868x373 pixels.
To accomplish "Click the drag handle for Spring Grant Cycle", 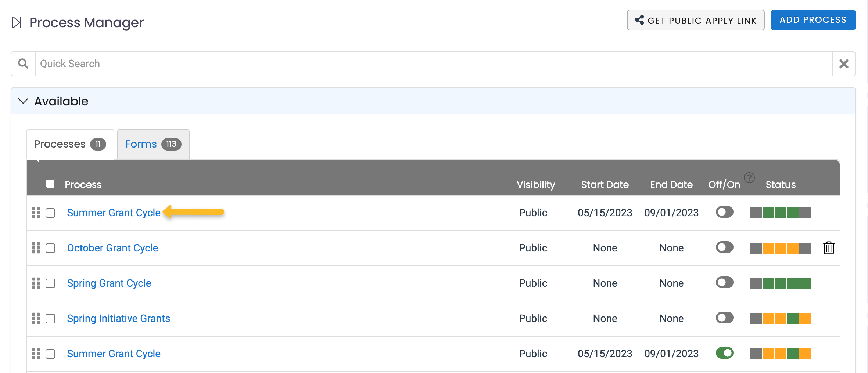I will click(36, 283).
